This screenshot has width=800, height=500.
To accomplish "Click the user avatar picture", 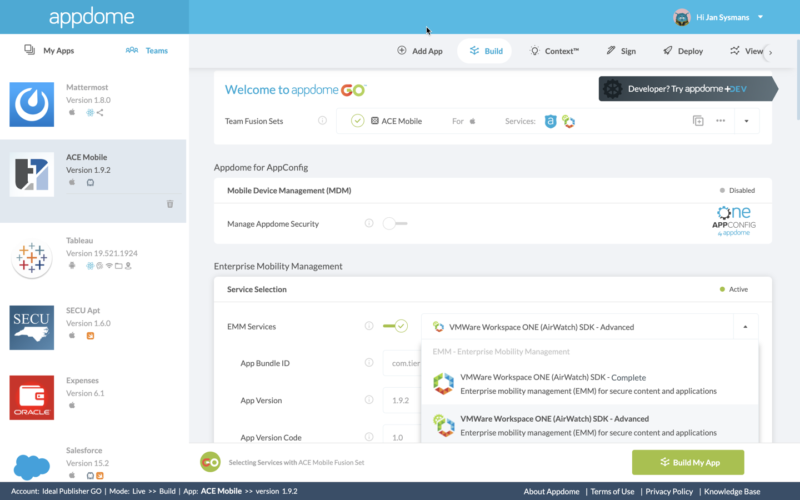I will pyautogui.click(x=682, y=17).
